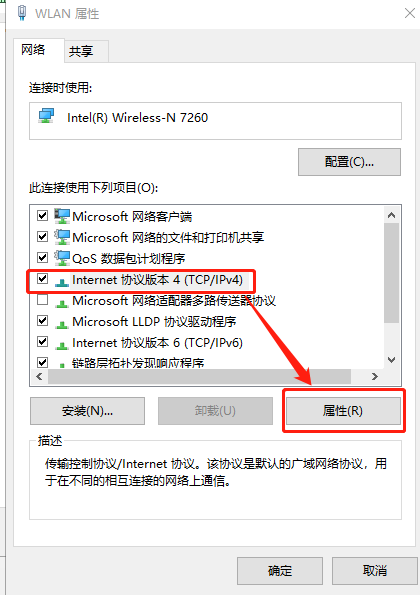Image resolution: width=420 pixels, height=595 pixels.
Task: Click the 文件和打印机共享 item icon
Action: pyautogui.click(x=62, y=237)
